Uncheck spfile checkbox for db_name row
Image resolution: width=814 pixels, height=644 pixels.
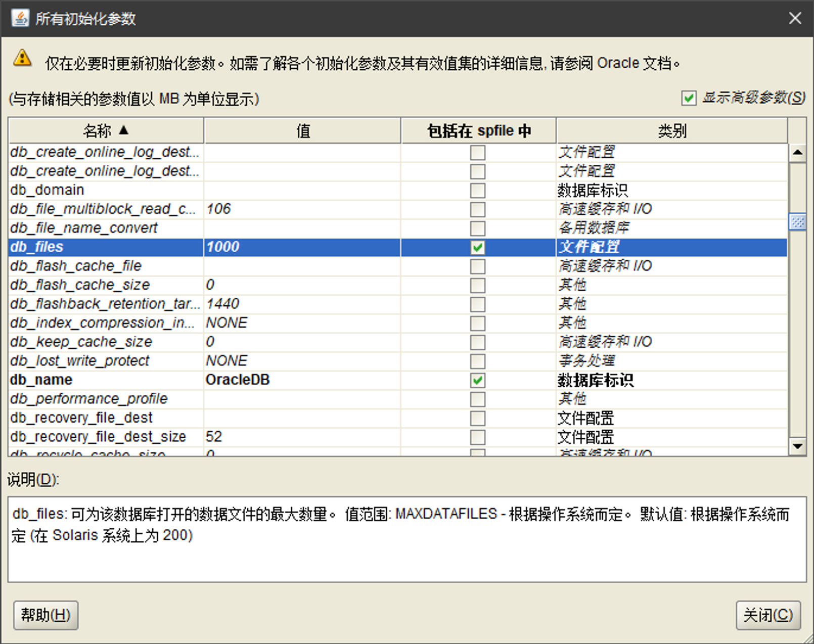coord(478,380)
